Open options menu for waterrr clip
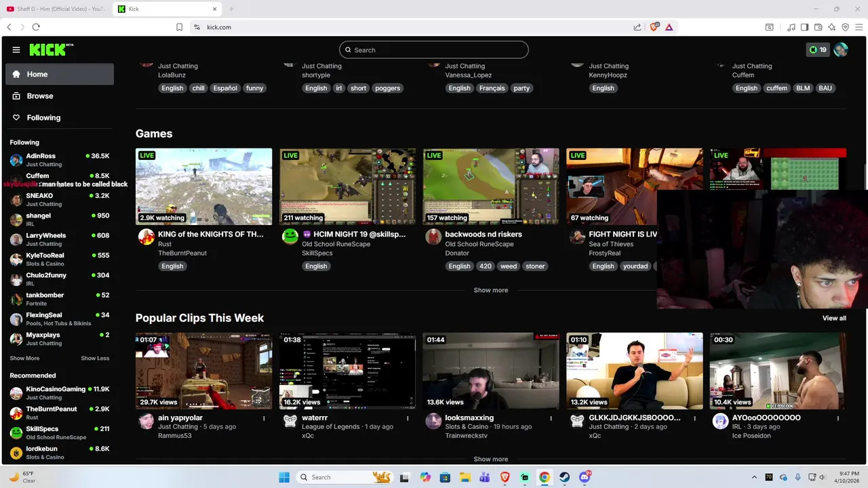Screen dimensions: 868x488 pos(408,418)
